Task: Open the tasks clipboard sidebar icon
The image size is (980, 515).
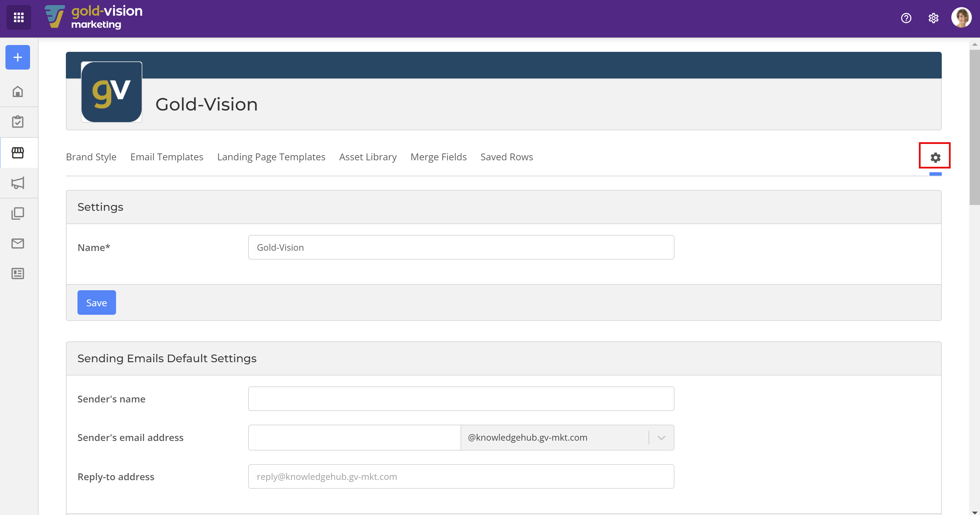Action: point(18,122)
